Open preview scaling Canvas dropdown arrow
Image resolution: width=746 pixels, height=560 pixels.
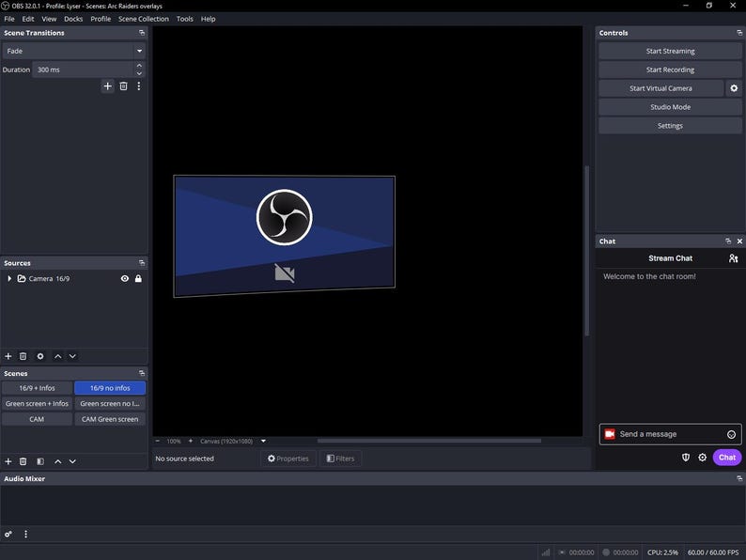pos(263,441)
